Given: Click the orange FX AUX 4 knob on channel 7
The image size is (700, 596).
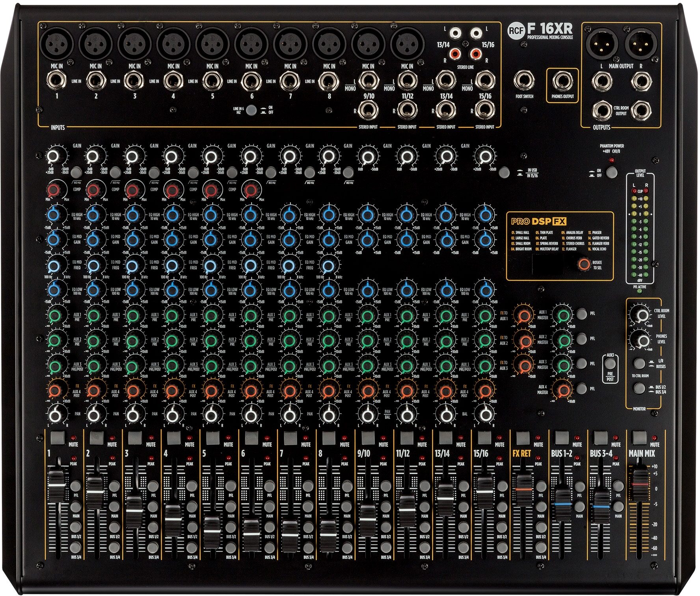Looking at the screenshot, I should 289,391.
